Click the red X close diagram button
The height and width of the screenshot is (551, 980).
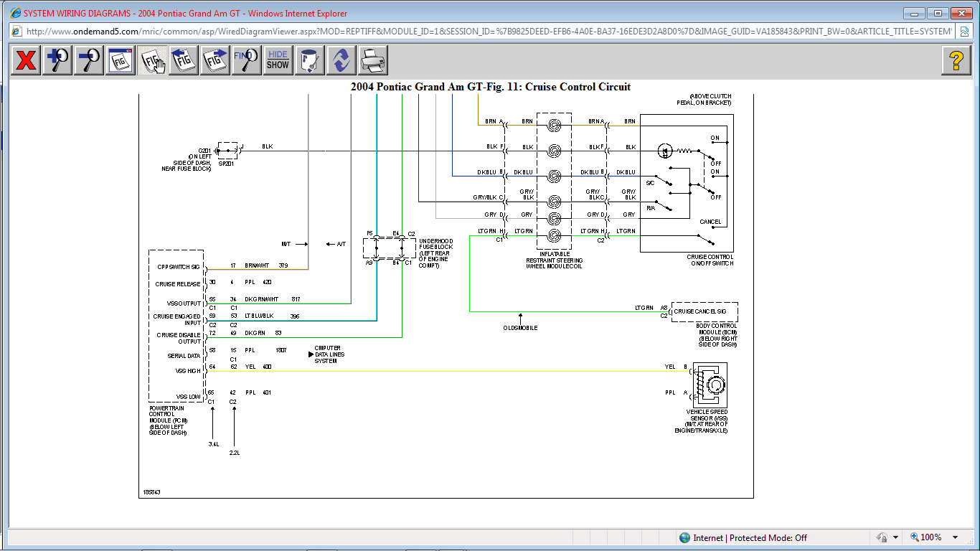26,60
